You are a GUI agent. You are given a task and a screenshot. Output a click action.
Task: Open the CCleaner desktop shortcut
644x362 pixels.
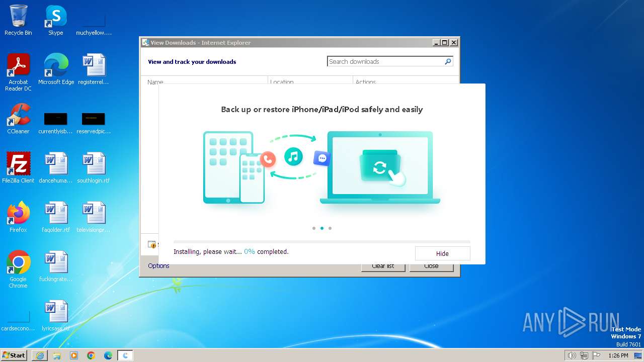point(18,118)
